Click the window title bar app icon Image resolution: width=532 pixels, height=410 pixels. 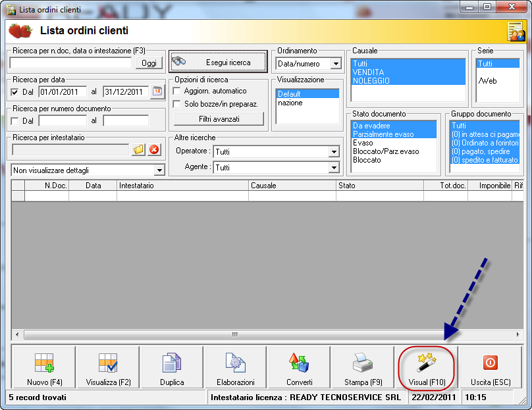pyautogui.click(x=11, y=10)
